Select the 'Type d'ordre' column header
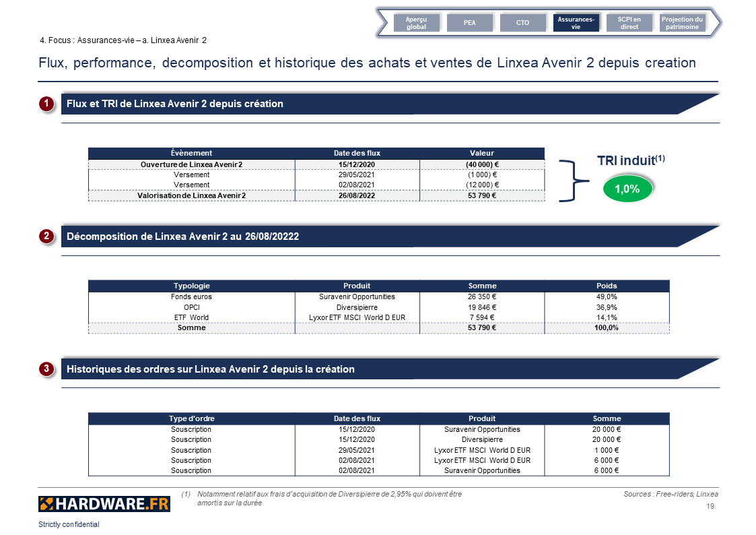The image size is (756, 535). point(191,418)
